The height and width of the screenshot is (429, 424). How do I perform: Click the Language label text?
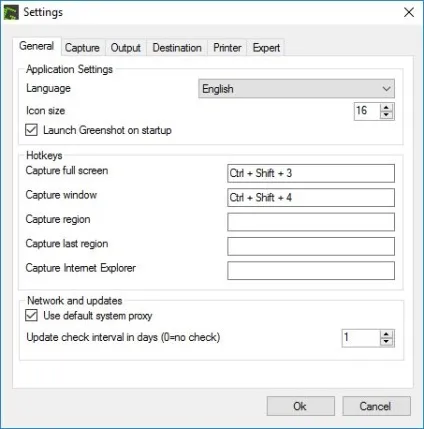48,88
